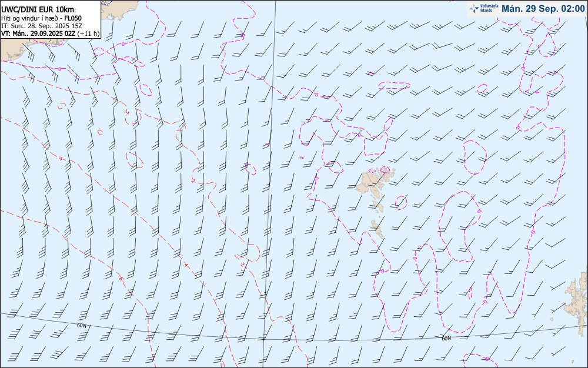Click the 'UWC/DINI EUR 10km' title
This screenshot has width=588, height=368.
(39, 10)
